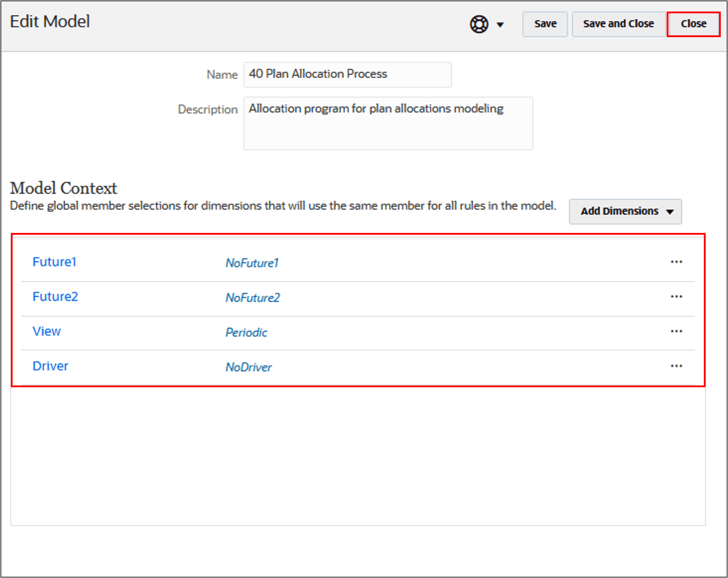Click the help lifebuoy icon

click(479, 24)
